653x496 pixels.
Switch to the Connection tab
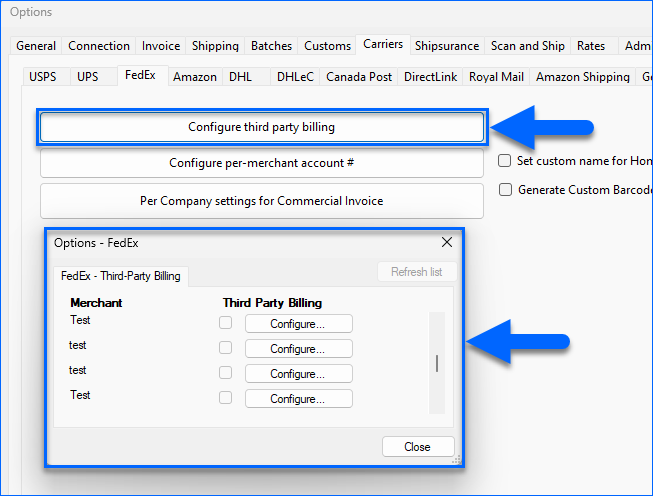point(99,46)
